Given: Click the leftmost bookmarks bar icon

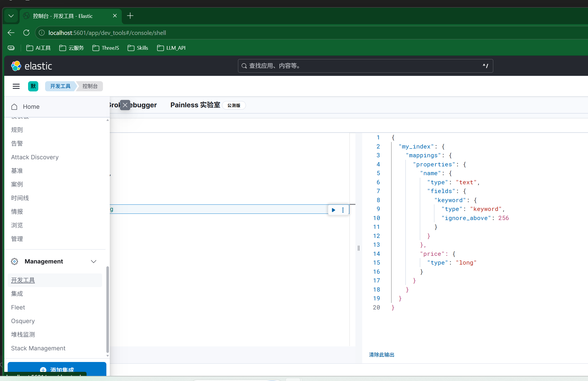Looking at the screenshot, I should (11, 48).
